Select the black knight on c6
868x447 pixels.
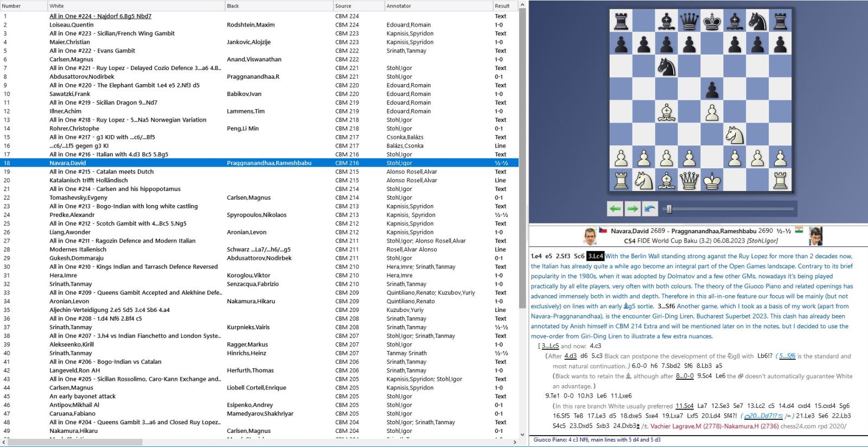[666, 67]
